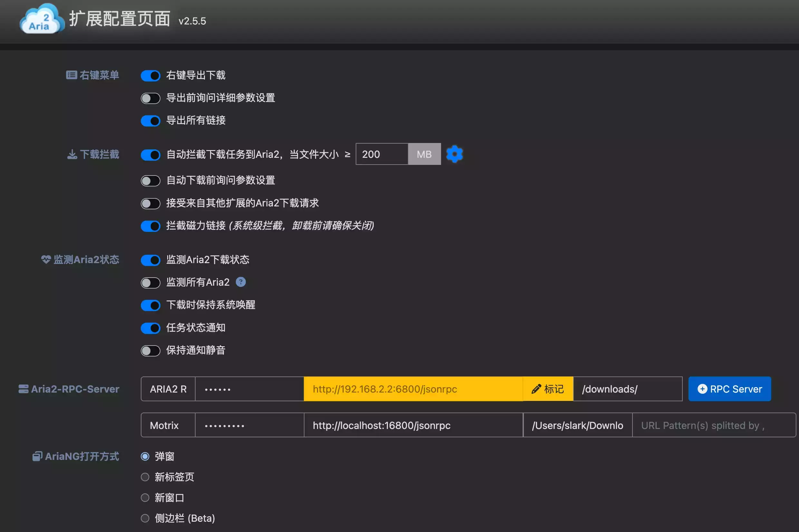Click the question mark help icon

point(241,282)
